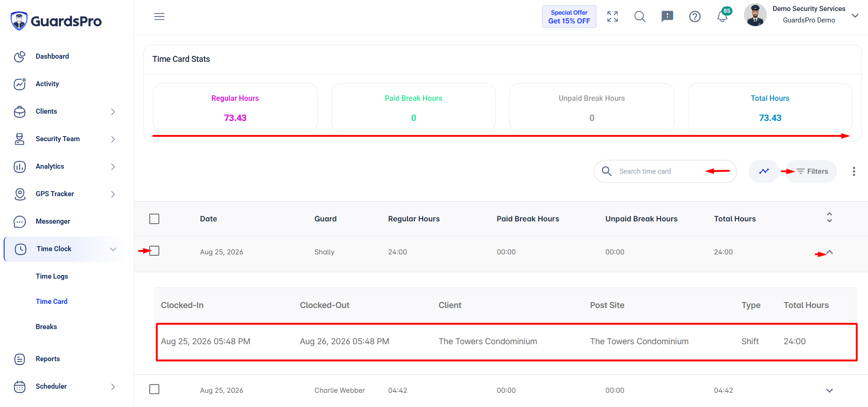
Task: Toggle the select-all checkbox in table header
Action: (x=154, y=219)
